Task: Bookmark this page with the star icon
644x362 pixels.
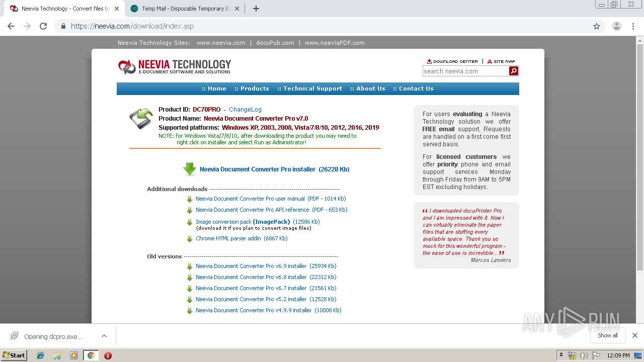Action: point(597,26)
